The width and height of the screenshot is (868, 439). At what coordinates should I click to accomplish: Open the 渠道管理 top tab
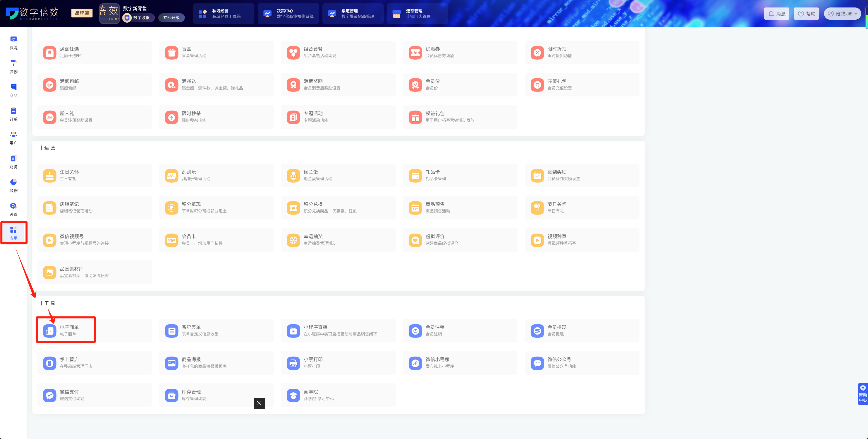(x=353, y=13)
